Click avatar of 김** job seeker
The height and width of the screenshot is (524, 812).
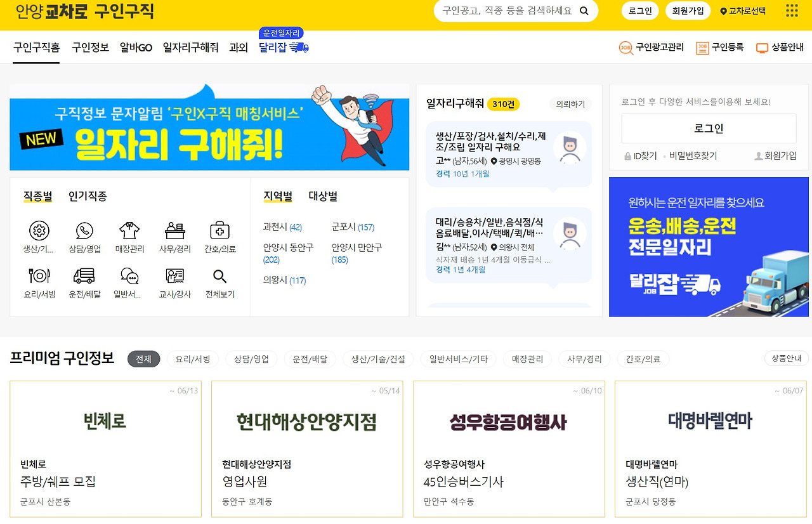[x=570, y=233]
